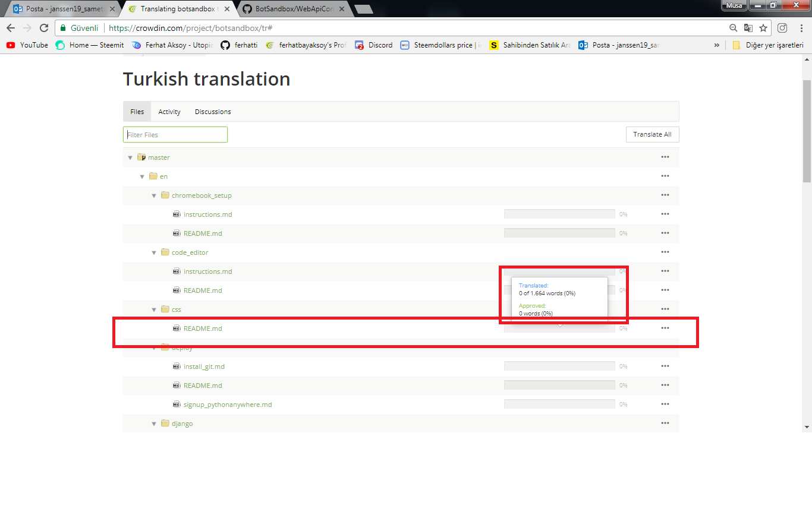This screenshot has width=812, height=518.
Task: Select the Activity tab
Action: tap(169, 112)
